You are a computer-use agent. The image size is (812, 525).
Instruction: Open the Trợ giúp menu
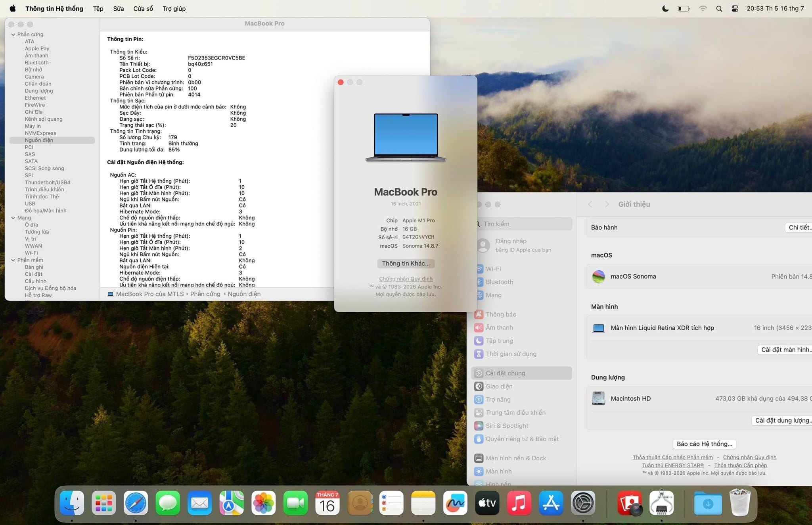click(174, 8)
